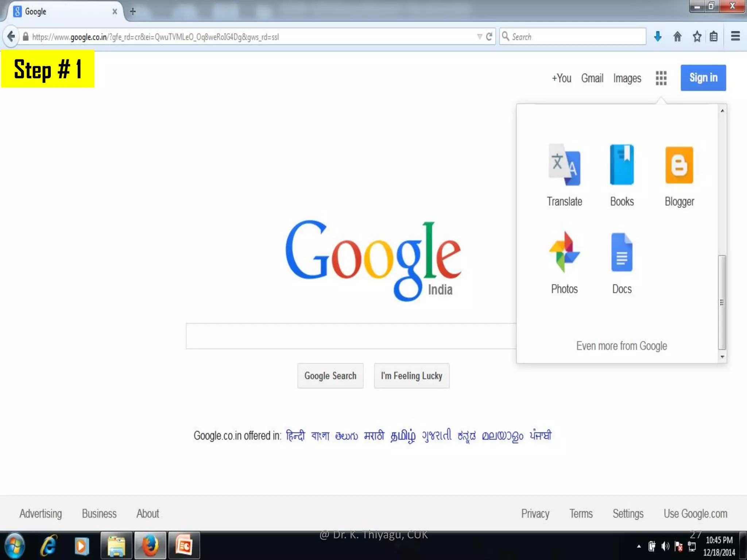Bookmark this page with the star icon

[x=697, y=36]
